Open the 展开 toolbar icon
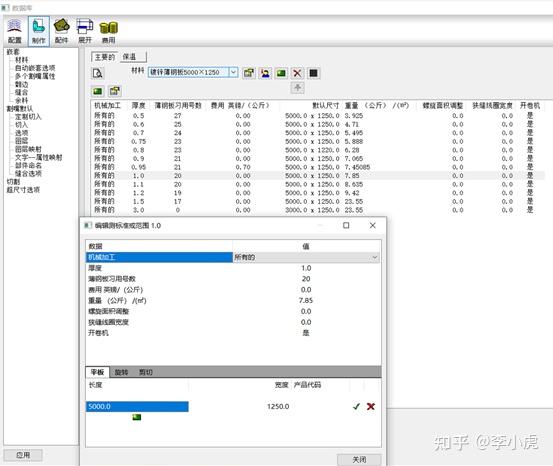This screenshot has width=553, height=466. coord(85,31)
